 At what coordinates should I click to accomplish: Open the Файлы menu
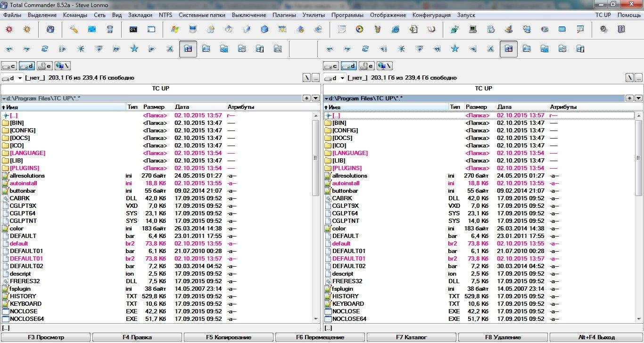pyautogui.click(x=12, y=15)
